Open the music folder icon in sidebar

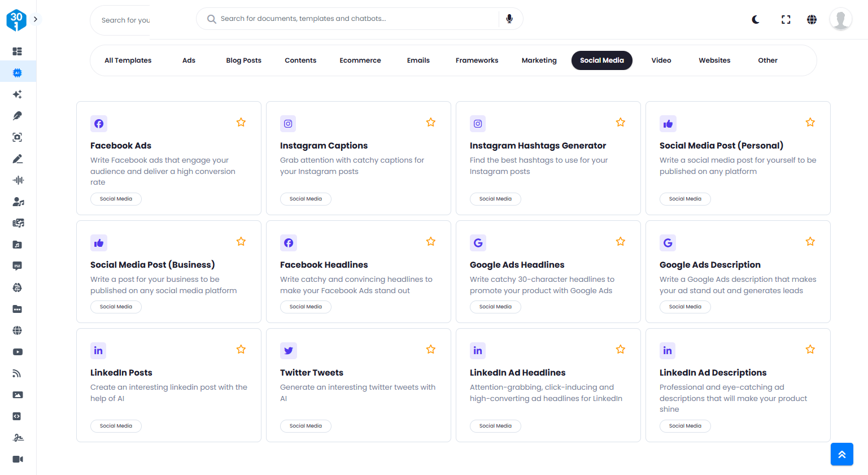point(18,245)
